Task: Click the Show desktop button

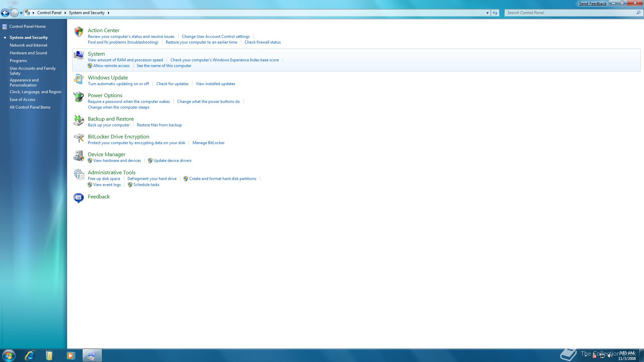Action: 641,355
